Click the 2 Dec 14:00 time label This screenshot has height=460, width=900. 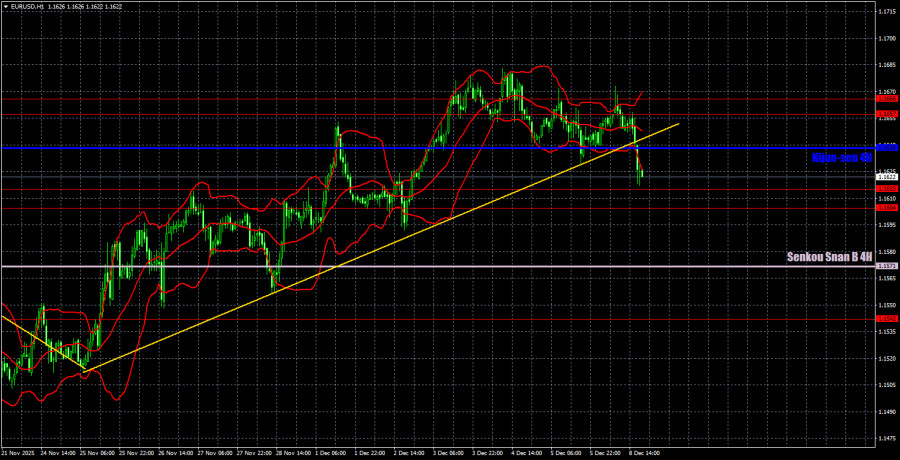(411, 453)
